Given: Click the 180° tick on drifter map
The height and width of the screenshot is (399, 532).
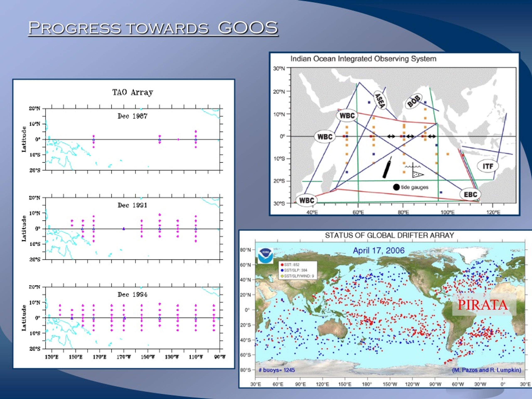Looking at the screenshot, I should [x=367, y=384].
